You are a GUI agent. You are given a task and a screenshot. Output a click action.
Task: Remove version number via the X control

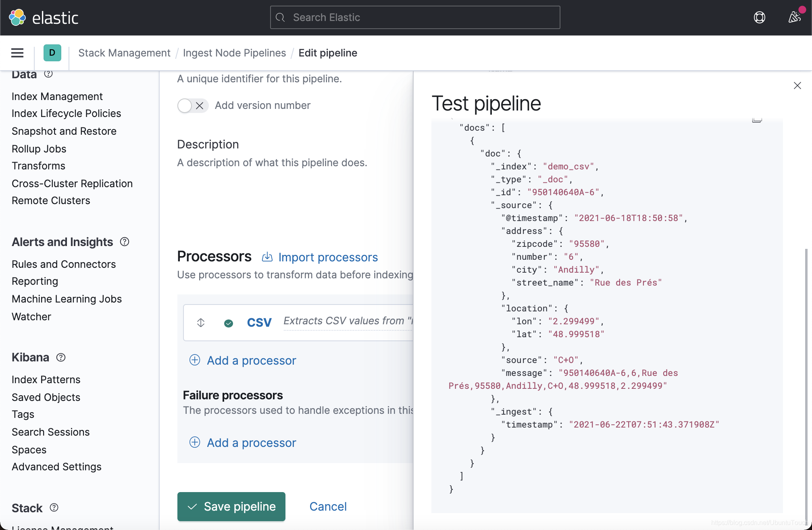(199, 105)
